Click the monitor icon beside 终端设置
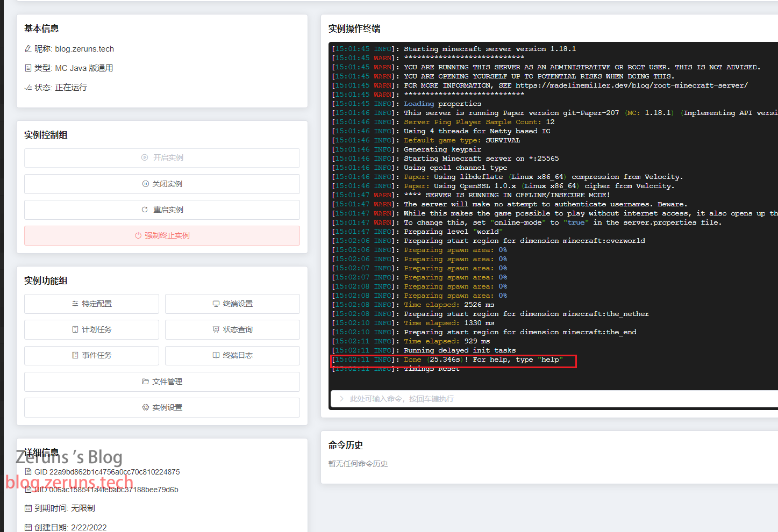 click(x=216, y=304)
